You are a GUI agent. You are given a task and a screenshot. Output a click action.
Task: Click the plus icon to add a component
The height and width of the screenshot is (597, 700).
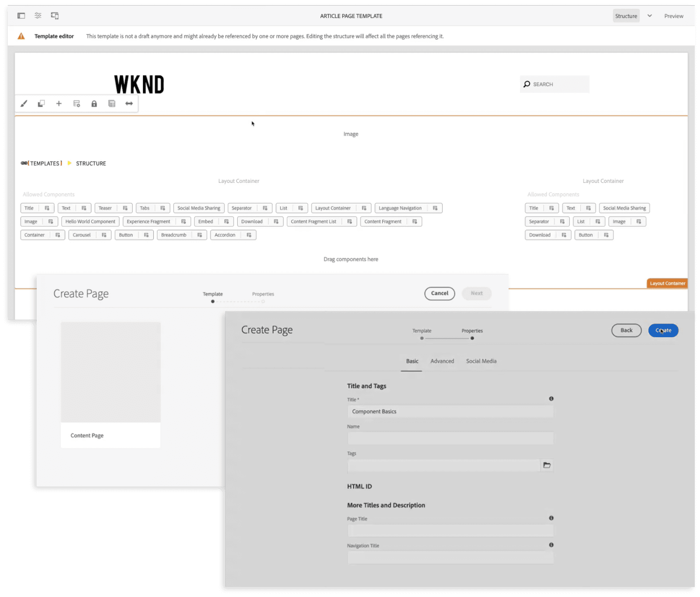click(x=59, y=103)
